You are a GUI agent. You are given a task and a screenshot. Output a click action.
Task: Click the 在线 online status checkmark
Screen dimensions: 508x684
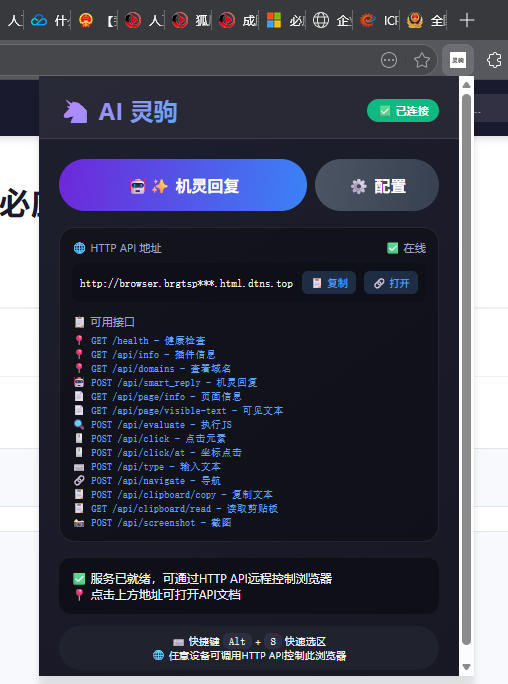click(392, 248)
